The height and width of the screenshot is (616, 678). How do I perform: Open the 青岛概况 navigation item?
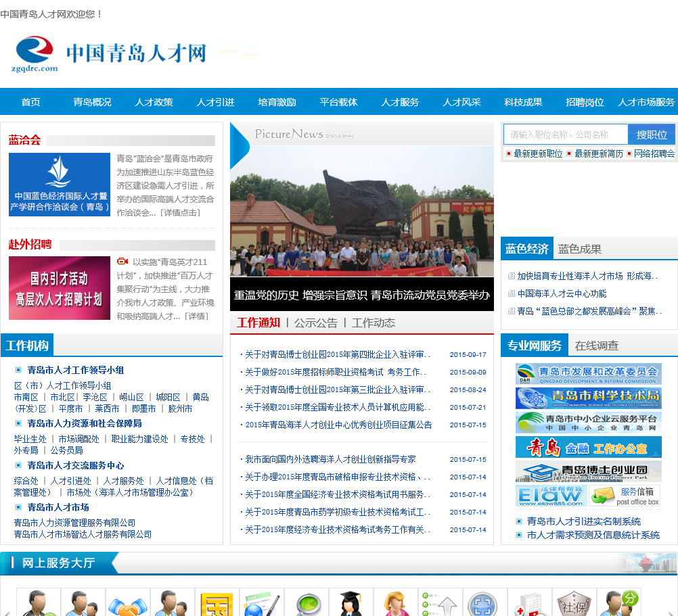tap(92, 102)
